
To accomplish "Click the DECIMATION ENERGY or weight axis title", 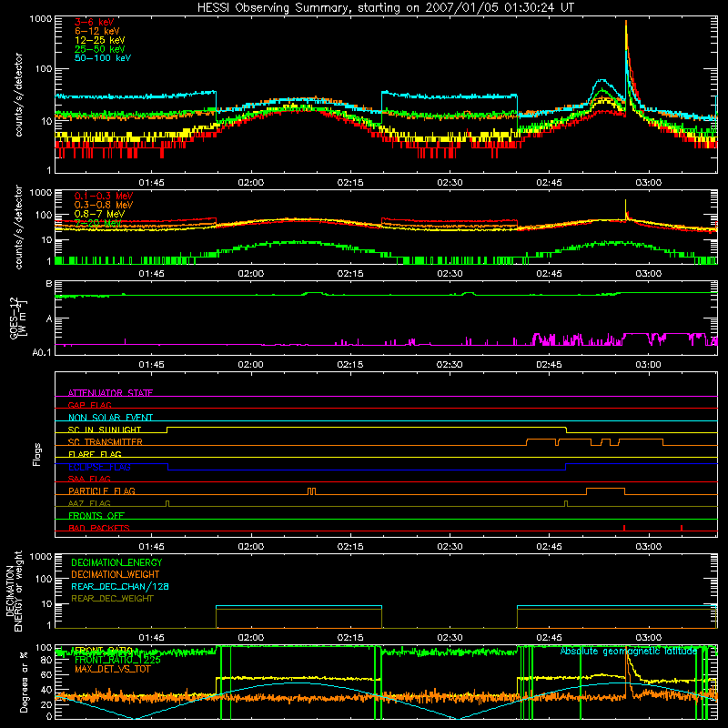I will [14, 591].
